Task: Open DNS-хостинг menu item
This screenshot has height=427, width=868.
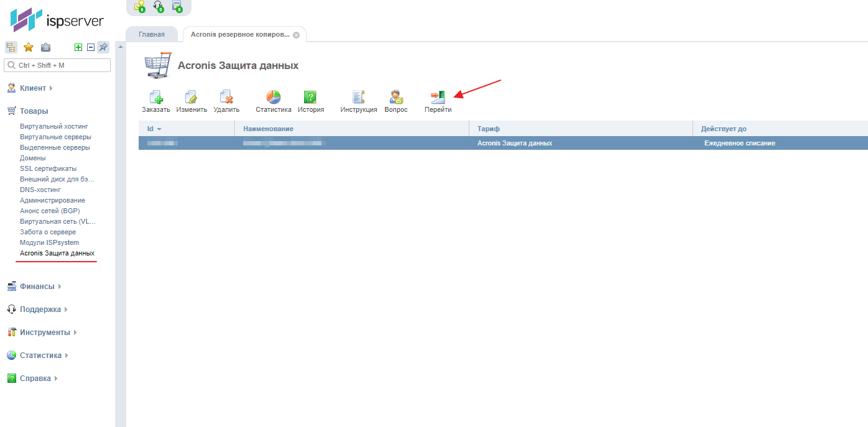Action: (40, 190)
